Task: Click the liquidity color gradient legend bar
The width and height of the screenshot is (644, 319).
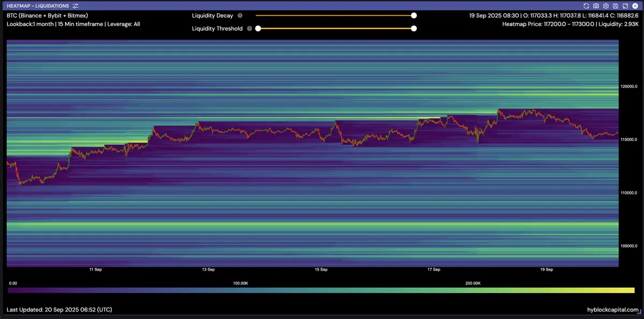Action: point(321,290)
